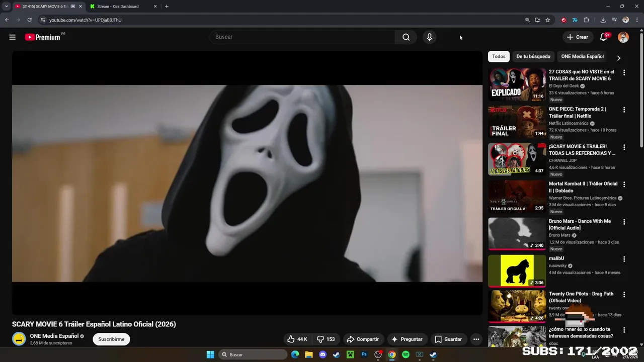Open ¡SCARY MOVIE 6 TRAILER! TODAS LAS REFERENCIAS title
Screen dimensions: 644x362
pyautogui.click(x=582, y=150)
